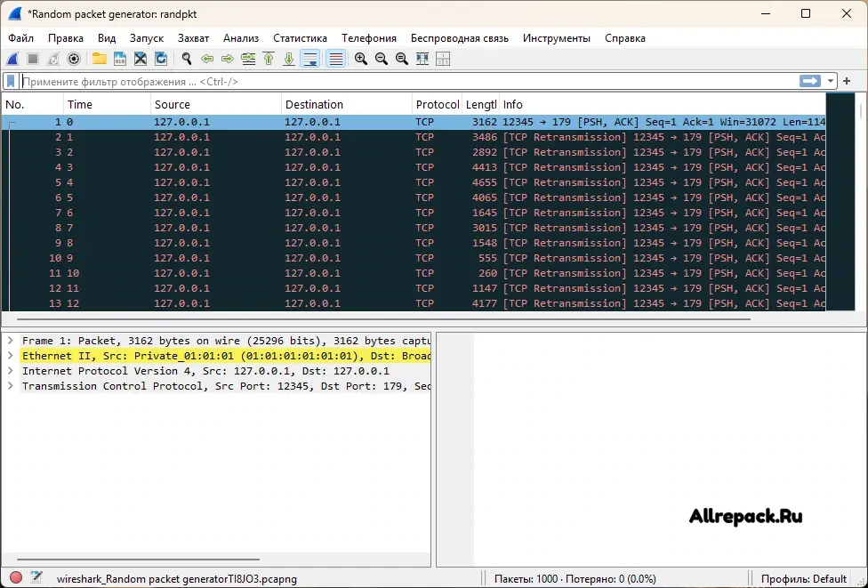Open expert information red circle icon
The image size is (868, 588).
[16, 577]
